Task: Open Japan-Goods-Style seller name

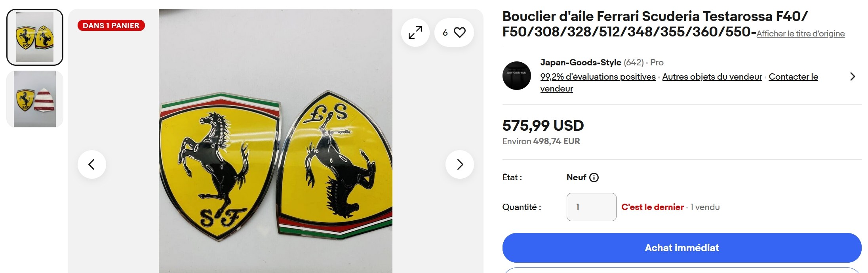Action: click(x=581, y=63)
